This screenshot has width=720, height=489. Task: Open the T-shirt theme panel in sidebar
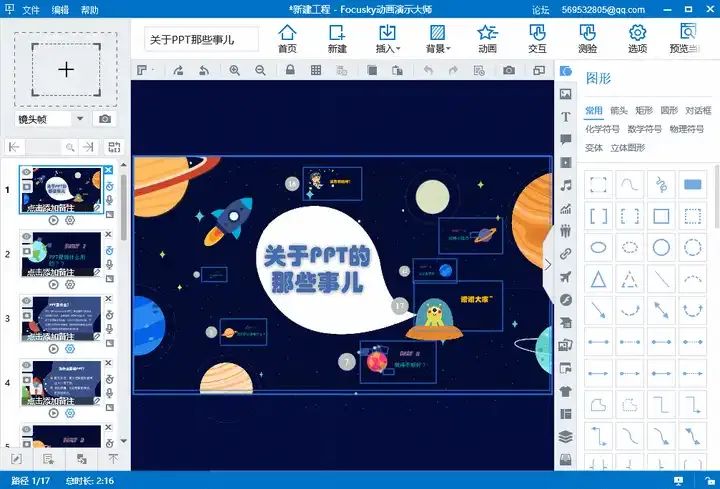point(566,391)
